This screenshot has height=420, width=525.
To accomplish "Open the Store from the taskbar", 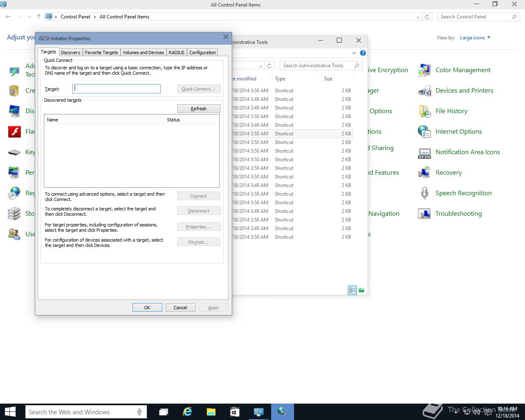I will pyautogui.click(x=235, y=412).
